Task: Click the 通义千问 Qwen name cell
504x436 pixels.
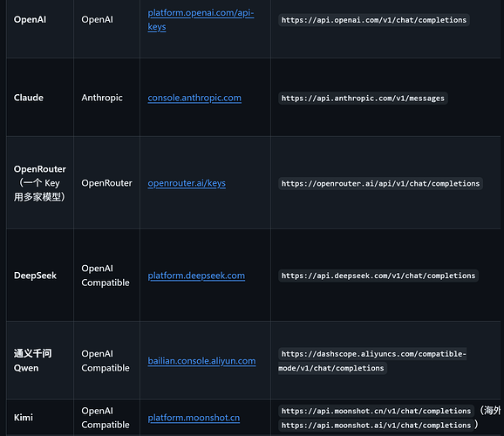Action: pyautogui.click(x=40, y=360)
